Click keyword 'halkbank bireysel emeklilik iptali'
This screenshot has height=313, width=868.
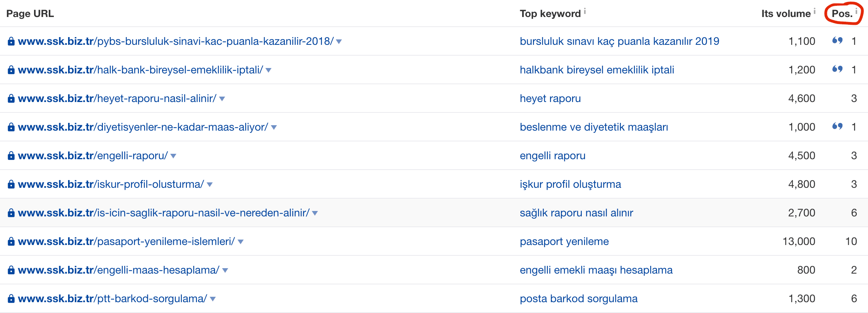pos(597,70)
